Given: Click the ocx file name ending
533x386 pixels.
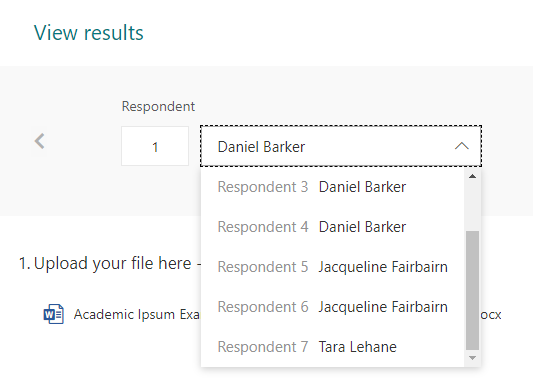Looking at the screenshot, I should coord(491,315).
